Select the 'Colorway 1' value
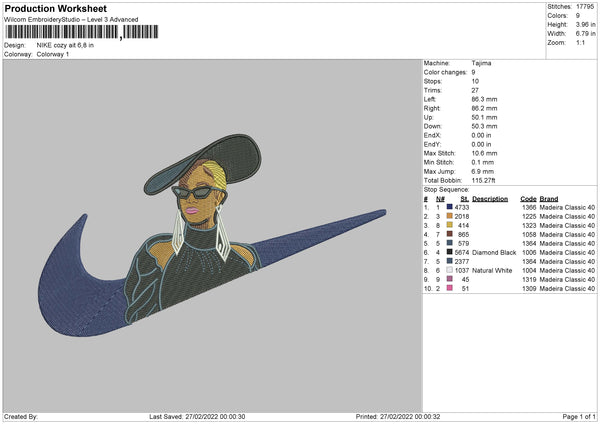This screenshot has height=424, width=600. (x=53, y=54)
